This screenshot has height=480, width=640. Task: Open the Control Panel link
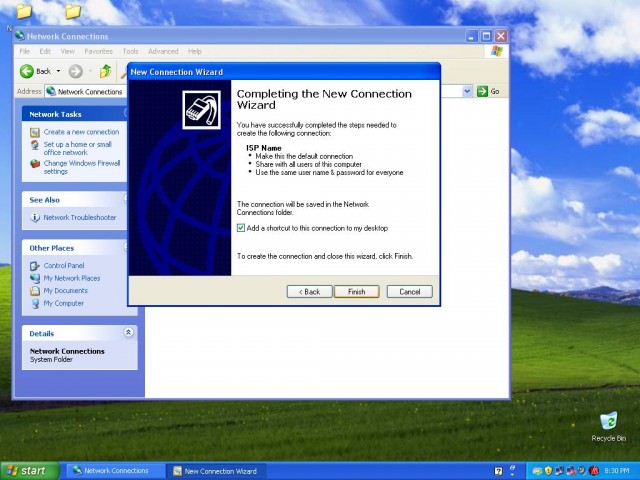click(x=64, y=265)
